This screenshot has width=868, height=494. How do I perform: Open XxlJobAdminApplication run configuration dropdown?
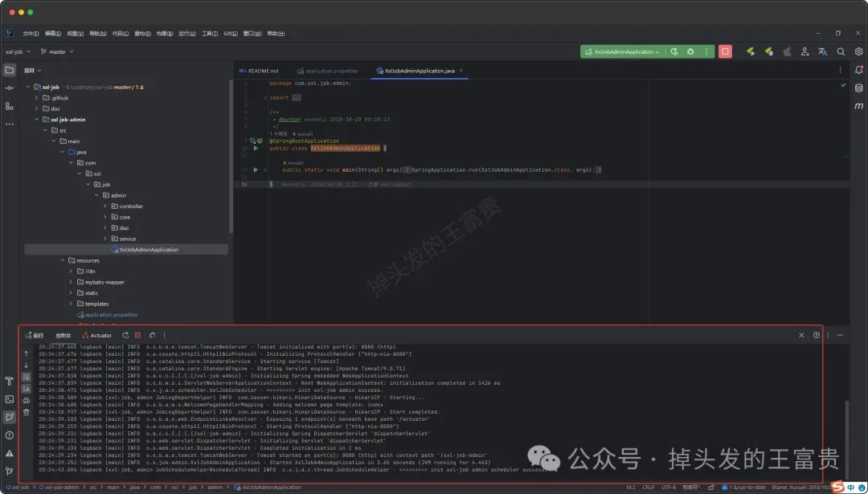[622, 51]
